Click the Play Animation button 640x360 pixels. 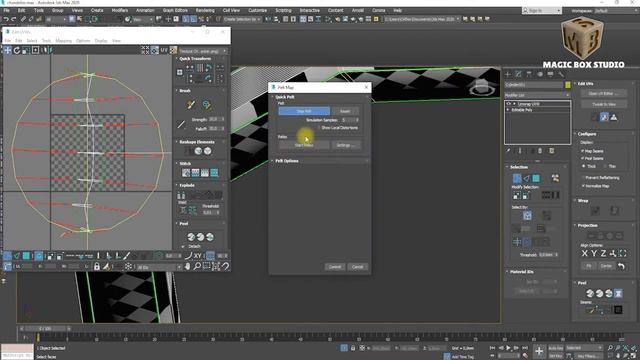[x=508, y=348]
